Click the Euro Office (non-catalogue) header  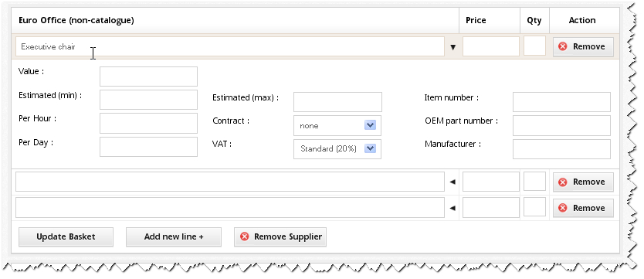pos(76,20)
